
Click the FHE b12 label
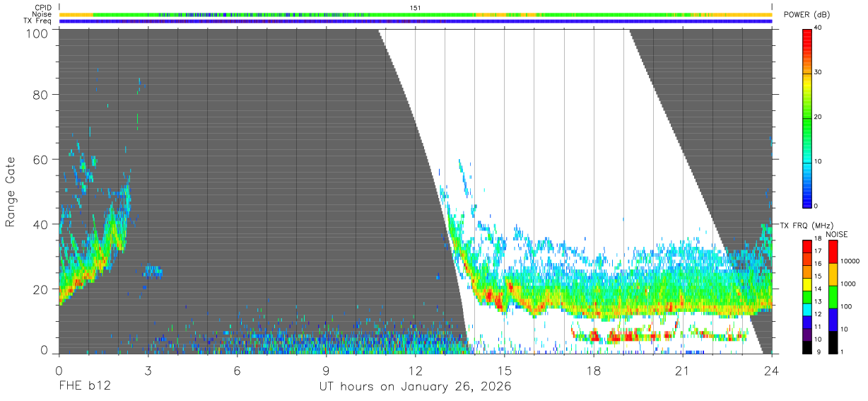point(85,387)
